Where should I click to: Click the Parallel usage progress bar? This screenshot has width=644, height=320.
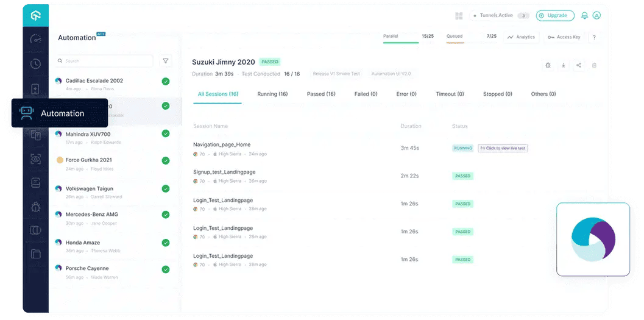[408, 43]
